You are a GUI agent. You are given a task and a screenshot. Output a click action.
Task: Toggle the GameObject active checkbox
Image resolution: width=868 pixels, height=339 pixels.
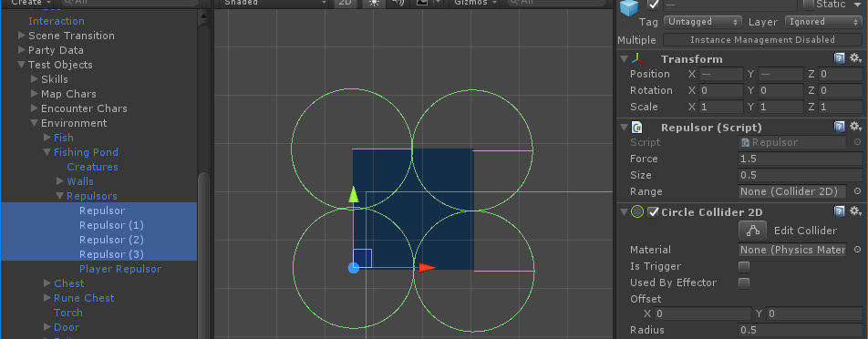coord(654,5)
